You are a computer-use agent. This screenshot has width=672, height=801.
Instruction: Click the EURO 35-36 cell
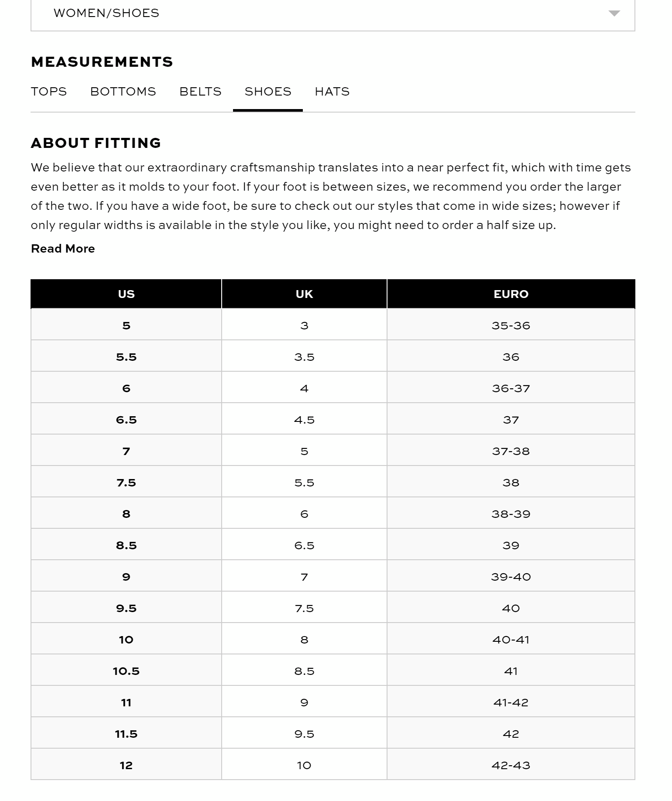coord(511,325)
